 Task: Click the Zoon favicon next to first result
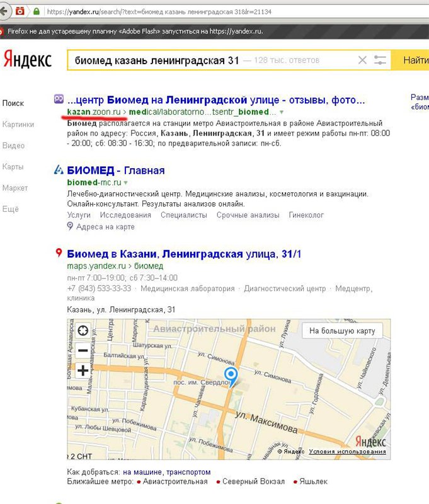59,100
